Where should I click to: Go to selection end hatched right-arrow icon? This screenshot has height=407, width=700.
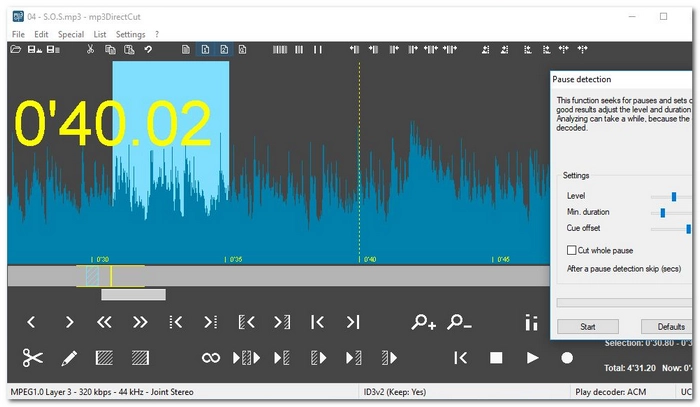282,322
